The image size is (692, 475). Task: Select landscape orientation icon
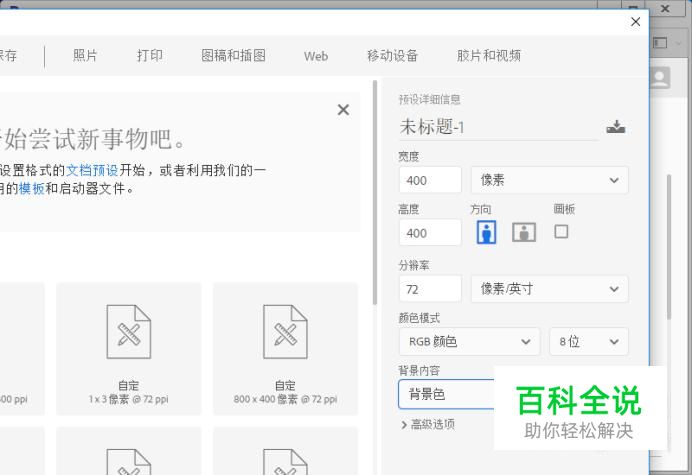[x=524, y=232]
